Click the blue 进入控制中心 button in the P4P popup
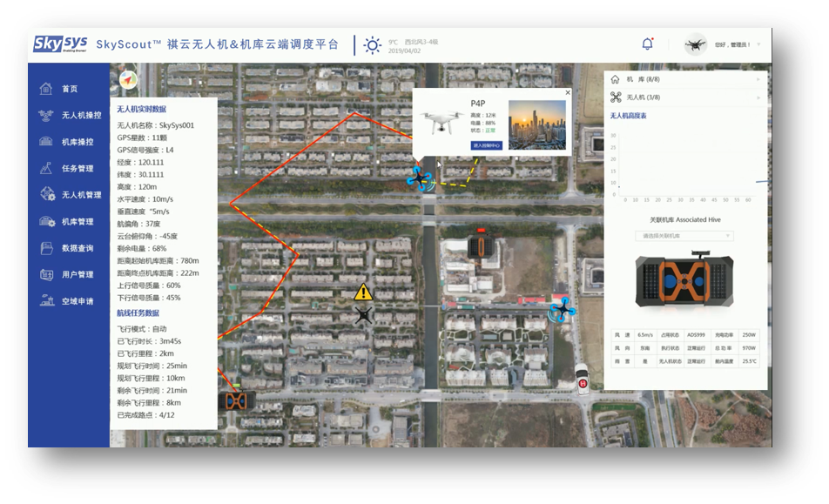Image resolution: width=829 pixels, height=504 pixels. [x=486, y=145]
